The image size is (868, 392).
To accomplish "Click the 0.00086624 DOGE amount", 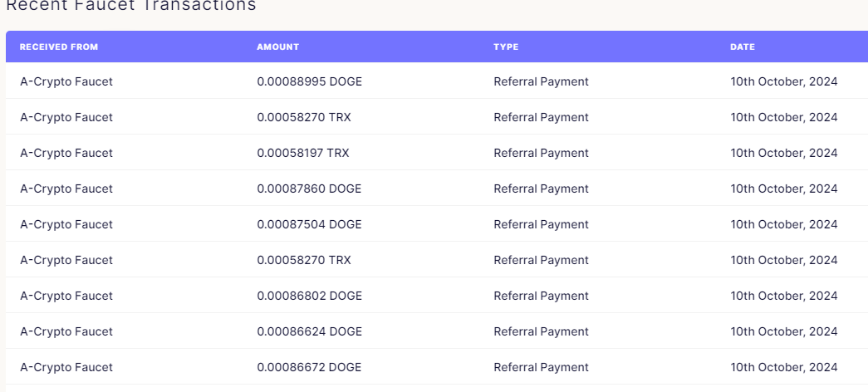I will click(x=310, y=331).
